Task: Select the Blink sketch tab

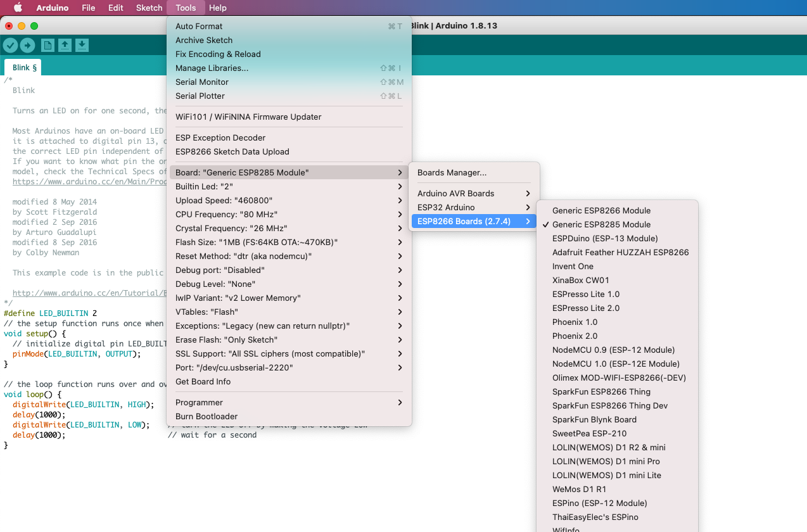Action: point(24,67)
